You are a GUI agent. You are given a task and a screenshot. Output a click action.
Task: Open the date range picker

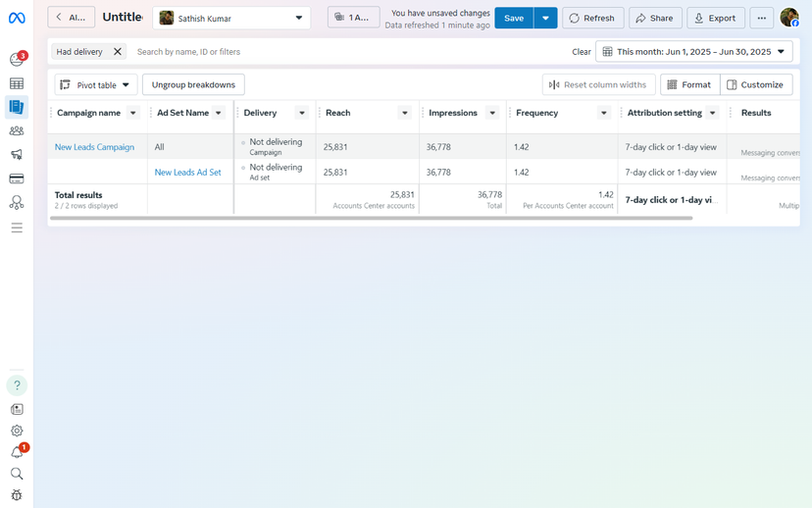693,52
